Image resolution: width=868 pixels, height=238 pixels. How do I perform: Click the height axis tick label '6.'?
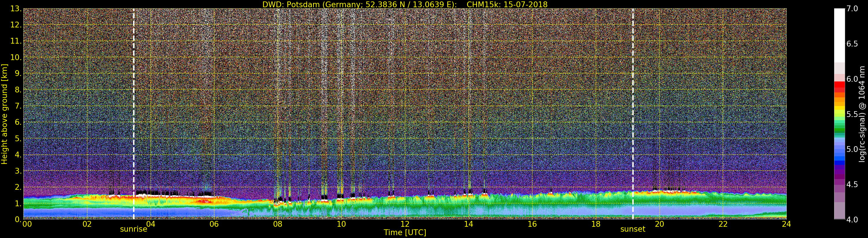[x=18, y=122]
